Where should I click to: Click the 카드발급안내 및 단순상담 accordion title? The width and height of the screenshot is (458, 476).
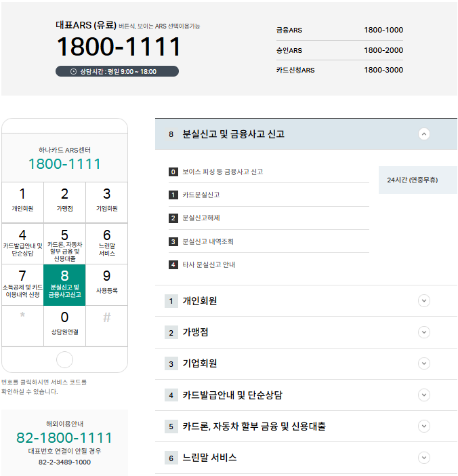point(232,395)
